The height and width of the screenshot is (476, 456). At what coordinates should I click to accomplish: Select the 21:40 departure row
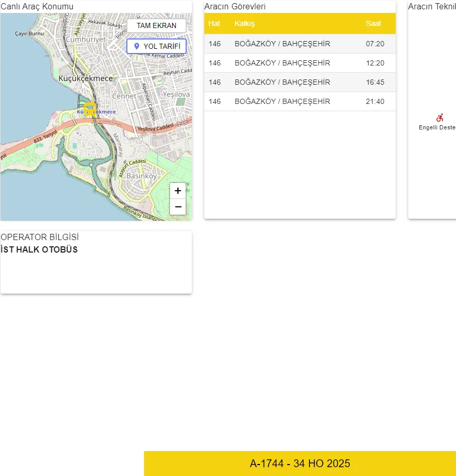[299, 101]
